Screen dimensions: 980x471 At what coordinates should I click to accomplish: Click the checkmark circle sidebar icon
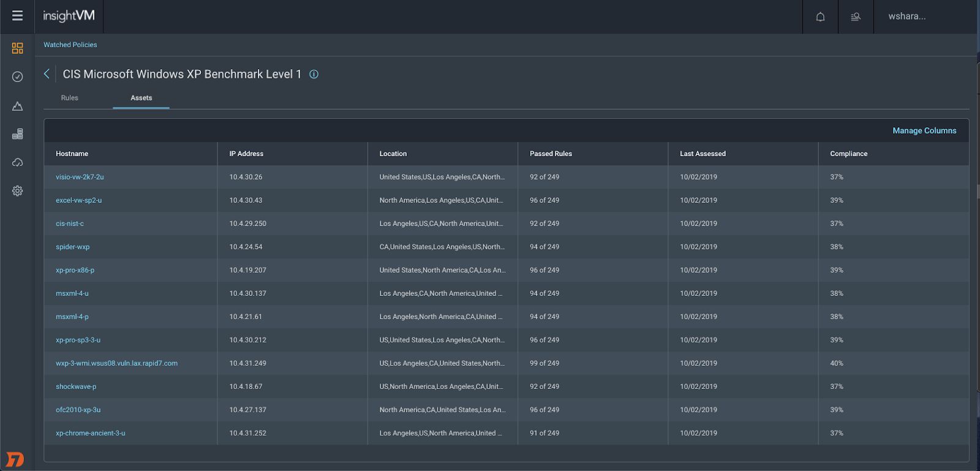pos(17,77)
